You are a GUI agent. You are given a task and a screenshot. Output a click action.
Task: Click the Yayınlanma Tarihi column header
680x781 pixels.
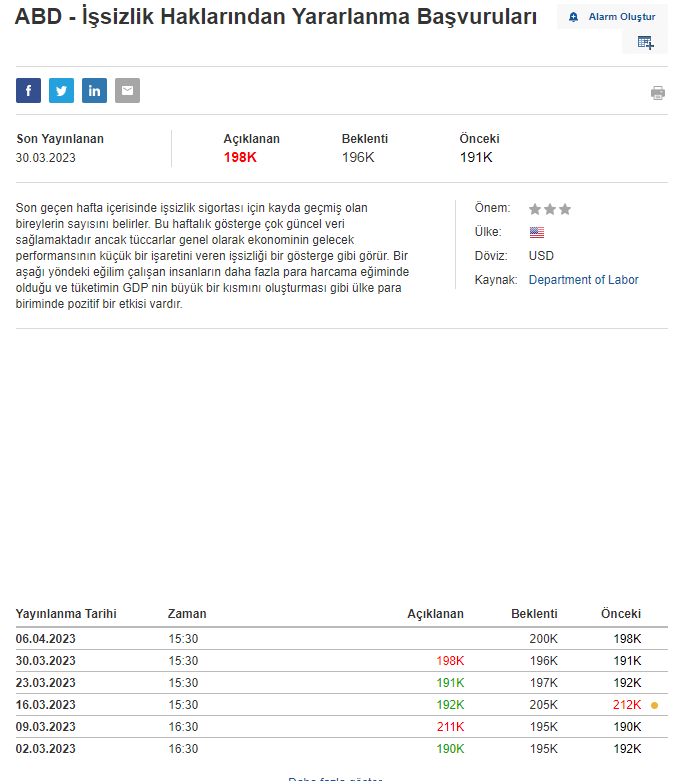66,614
